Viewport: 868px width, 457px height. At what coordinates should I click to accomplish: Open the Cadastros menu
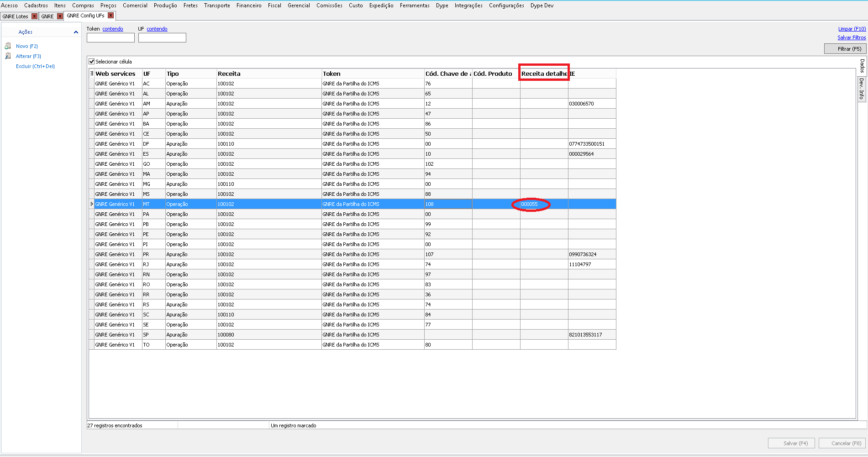pos(36,5)
